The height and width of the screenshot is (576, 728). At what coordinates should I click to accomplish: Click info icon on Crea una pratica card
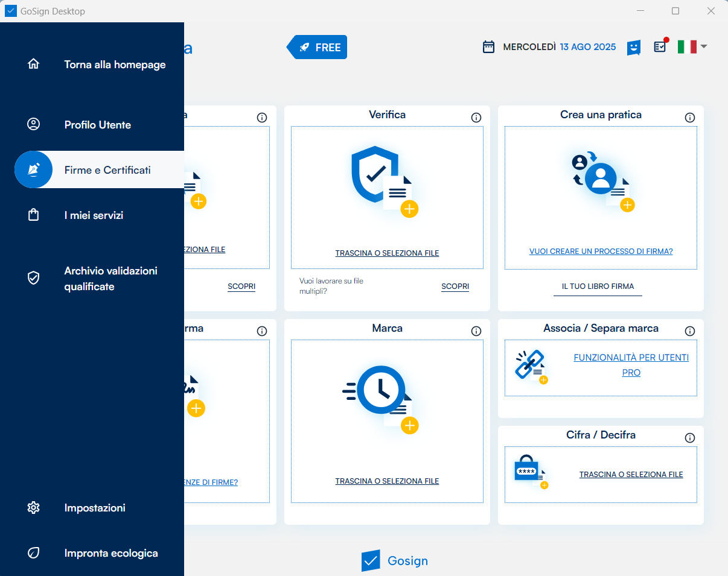click(689, 118)
